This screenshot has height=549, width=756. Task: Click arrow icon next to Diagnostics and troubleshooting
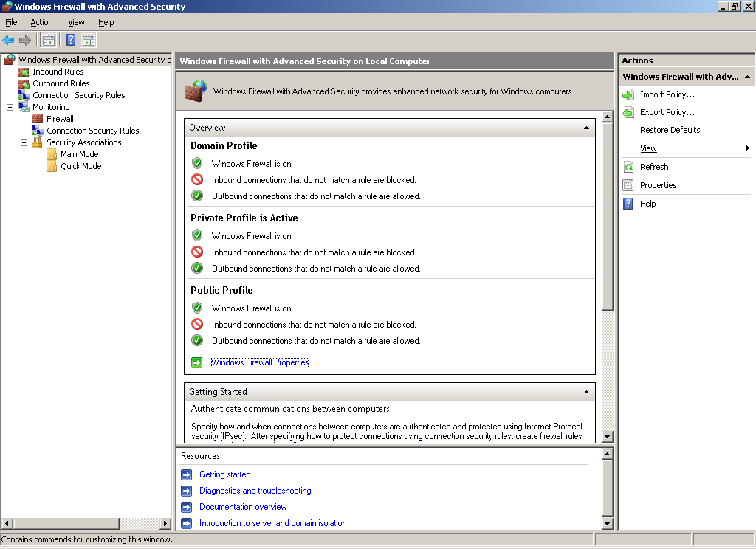coord(187,491)
